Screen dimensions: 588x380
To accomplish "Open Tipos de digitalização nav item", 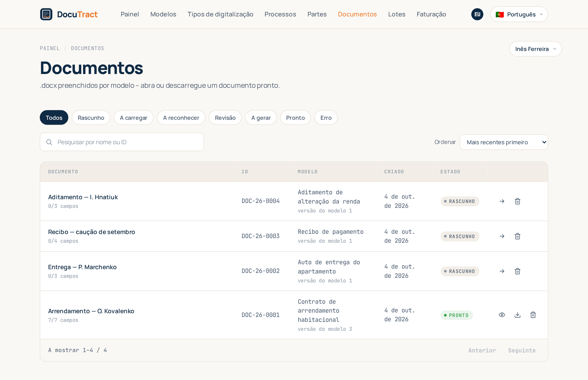I will 220,14.
